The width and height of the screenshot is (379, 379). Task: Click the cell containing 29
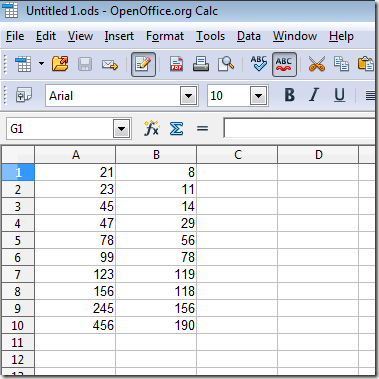[x=156, y=223]
